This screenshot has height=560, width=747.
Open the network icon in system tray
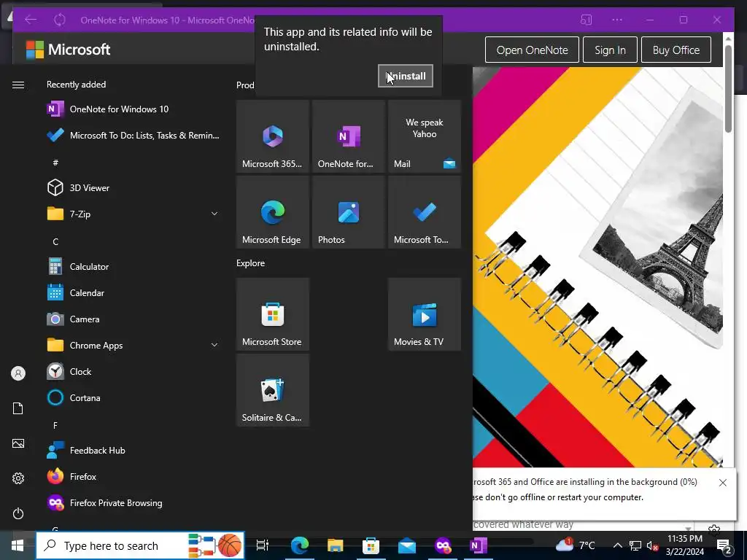tap(635, 545)
